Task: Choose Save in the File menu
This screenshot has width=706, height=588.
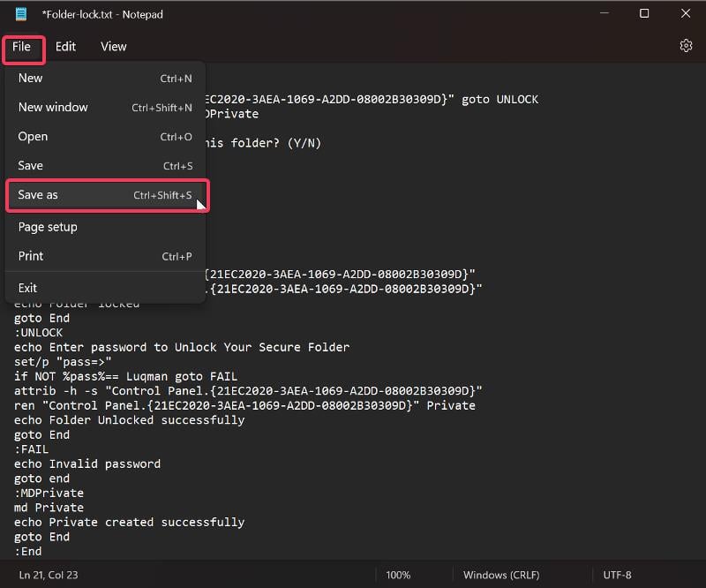Action: 31,166
